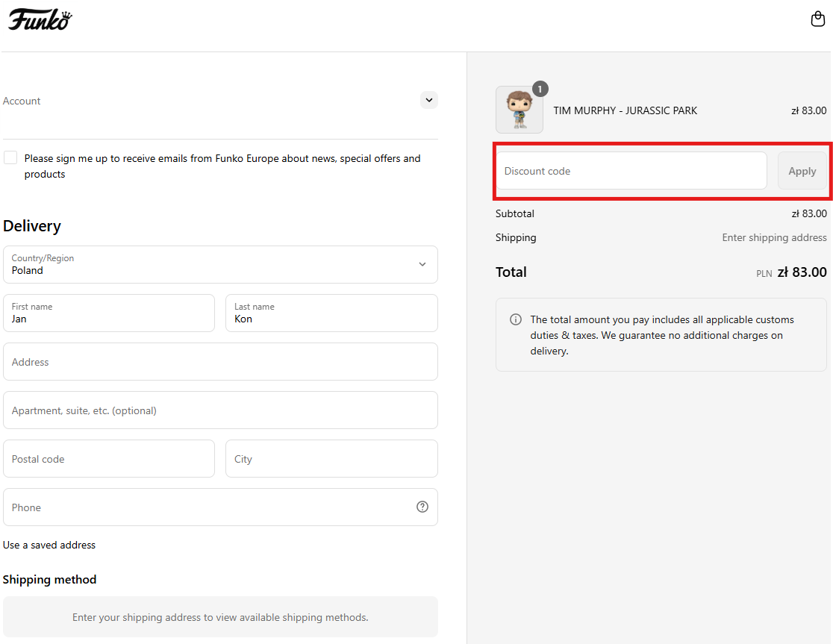Click the First name field

click(109, 313)
